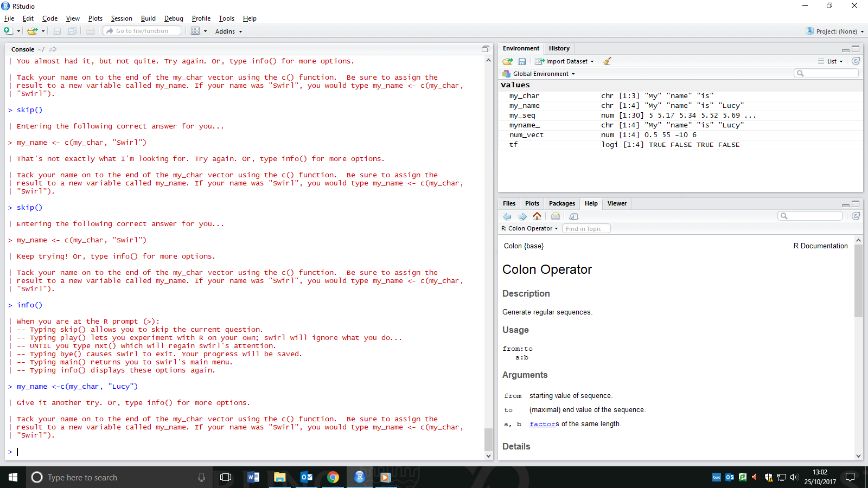
Task: Open the Session menu
Action: coord(122,18)
